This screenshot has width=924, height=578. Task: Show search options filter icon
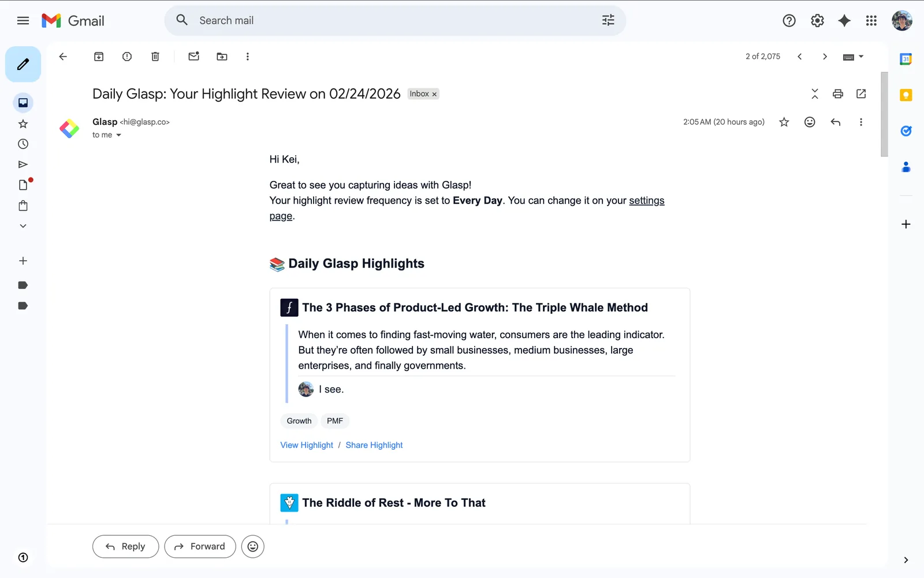(x=608, y=21)
